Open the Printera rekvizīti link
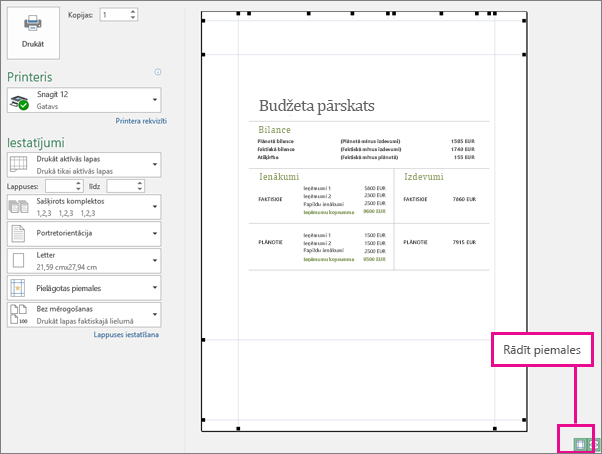The height and width of the screenshot is (454, 602). pos(141,121)
